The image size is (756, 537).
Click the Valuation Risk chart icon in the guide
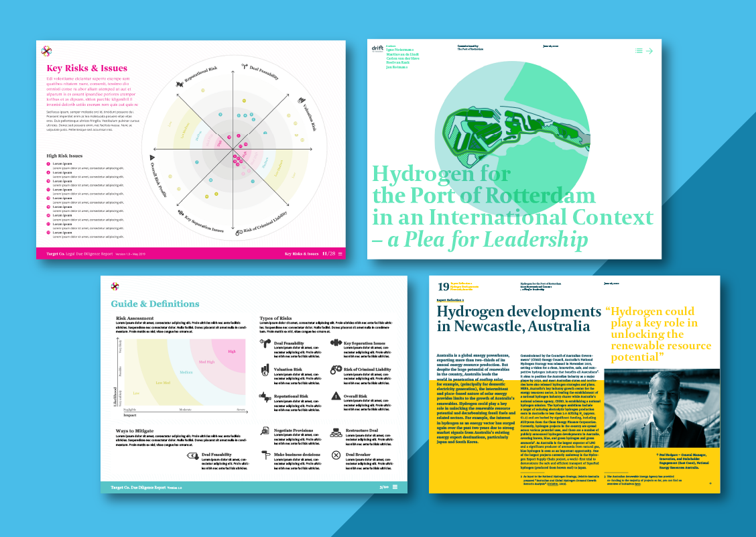pos(265,370)
